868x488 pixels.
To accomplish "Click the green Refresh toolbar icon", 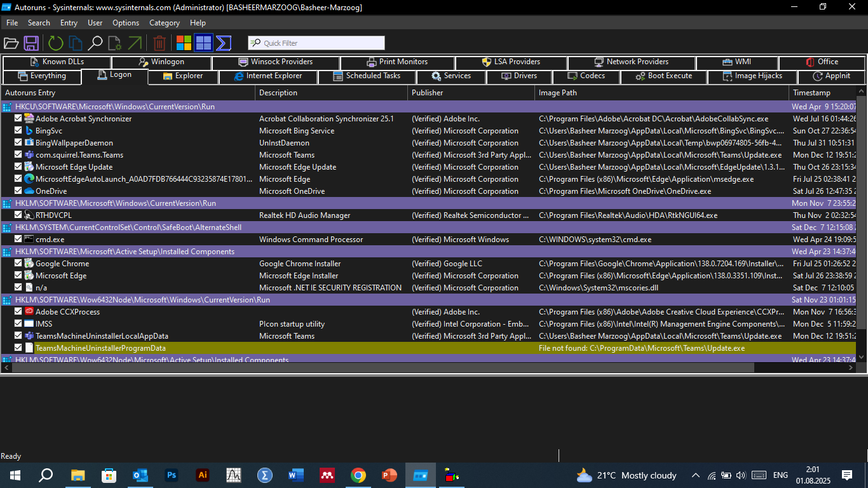I will [56, 43].
